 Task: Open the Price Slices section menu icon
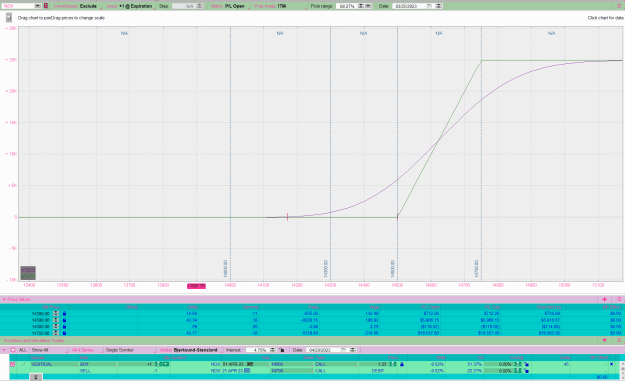(x=619, y=299)
